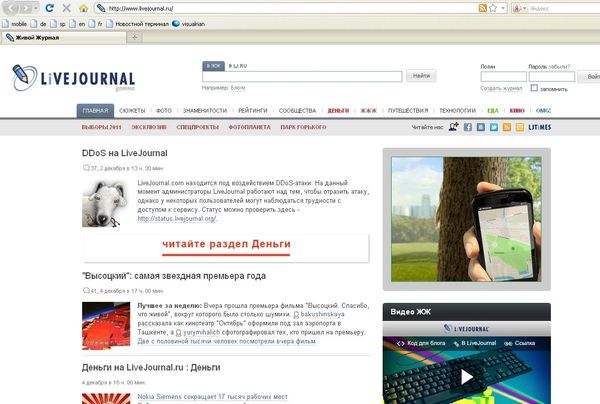Open the 'ПУТЕШЕСТВИЯ' navigation item
This screenshot has width=600, height=404.
(x=408, y=111)
